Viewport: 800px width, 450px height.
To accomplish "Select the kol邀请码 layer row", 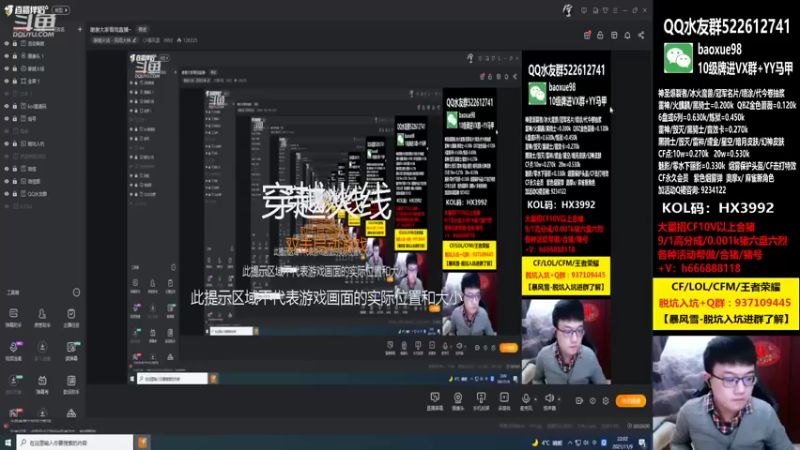I will [x=42, y=106].
